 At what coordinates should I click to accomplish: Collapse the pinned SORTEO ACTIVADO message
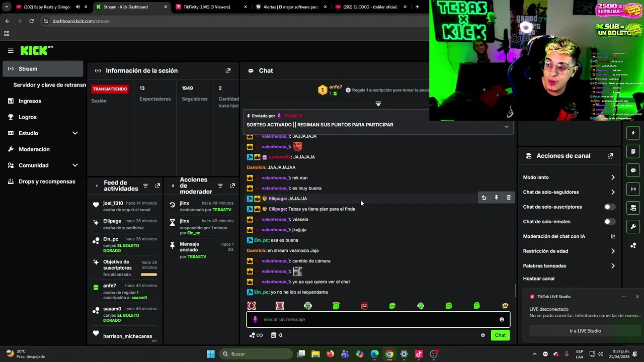tap(507, 127)
